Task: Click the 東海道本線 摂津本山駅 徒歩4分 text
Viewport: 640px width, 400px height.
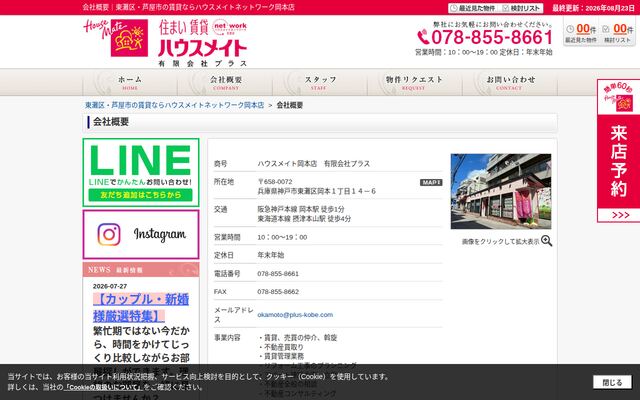Action: pyautogui.click(x=304, y=219)
